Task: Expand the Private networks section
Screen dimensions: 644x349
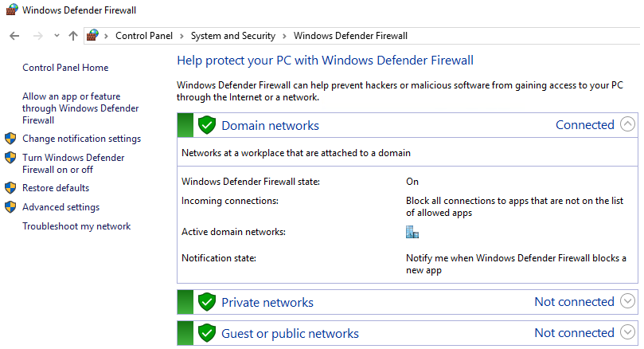Action: (x=627, y=302)
